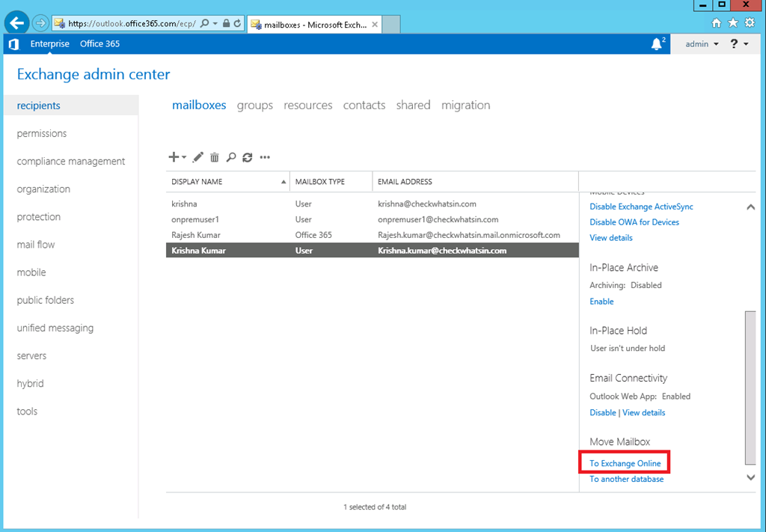Viewport: 766px width, 532px height.
Task: Open the help question mark menu
Action: click(738, 44)
